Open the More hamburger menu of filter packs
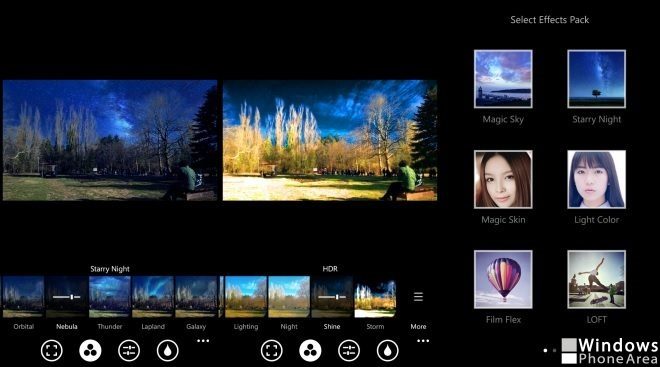Viewport: 660px width, 367px height. [418, 297]
